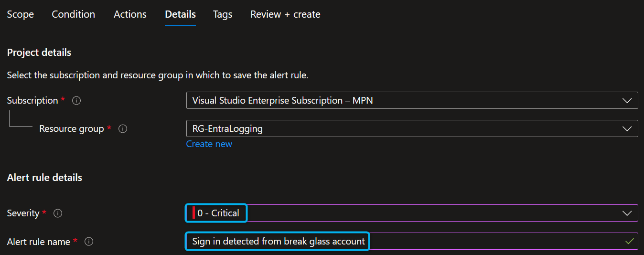Switch to the Tags tab
Image resolution: width=644 pixels, height=255 pixels.
click(x=223, y=14)
